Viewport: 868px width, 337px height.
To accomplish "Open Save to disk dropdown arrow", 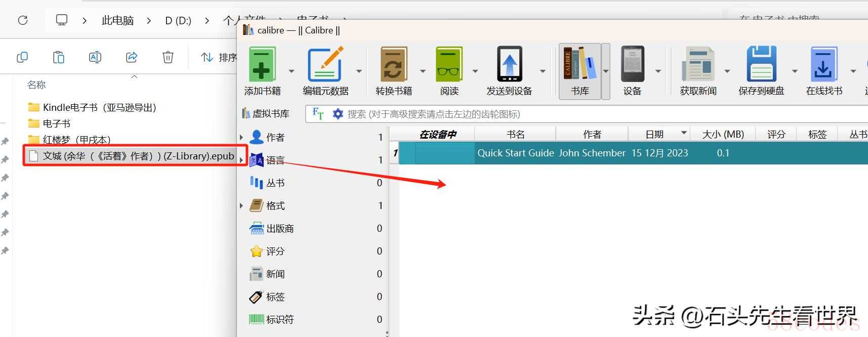I will (795, 71).
